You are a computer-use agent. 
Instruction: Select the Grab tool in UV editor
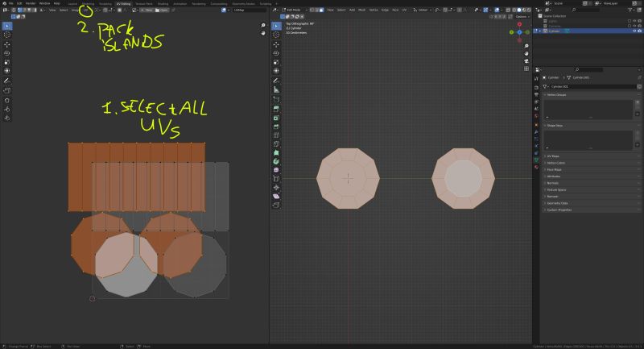7,100
